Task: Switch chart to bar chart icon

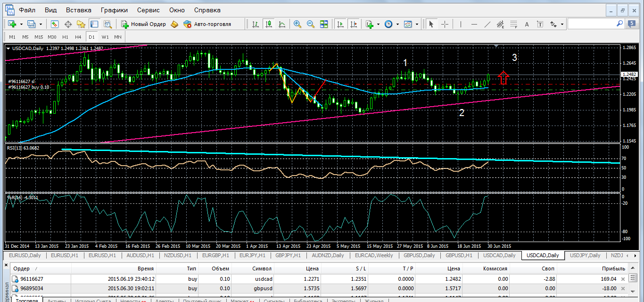Action: [x=256, y=24]
